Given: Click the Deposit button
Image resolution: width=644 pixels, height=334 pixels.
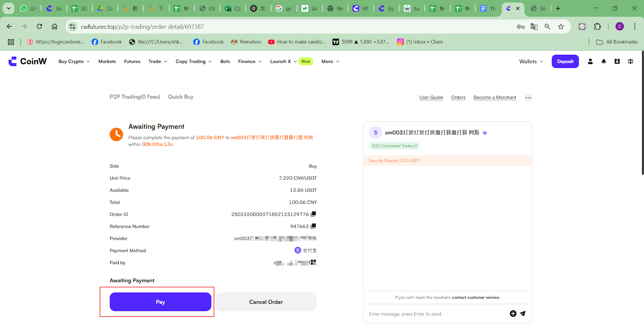Looking at the screenshot, I should point(565,62).
